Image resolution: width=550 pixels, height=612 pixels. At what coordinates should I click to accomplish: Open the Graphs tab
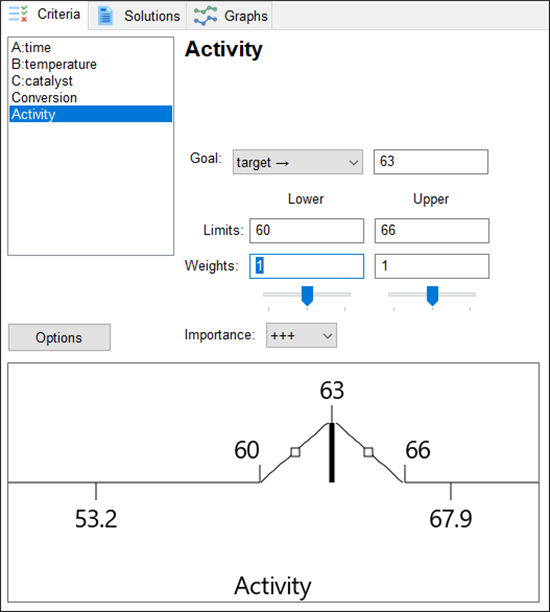[230, 16]
